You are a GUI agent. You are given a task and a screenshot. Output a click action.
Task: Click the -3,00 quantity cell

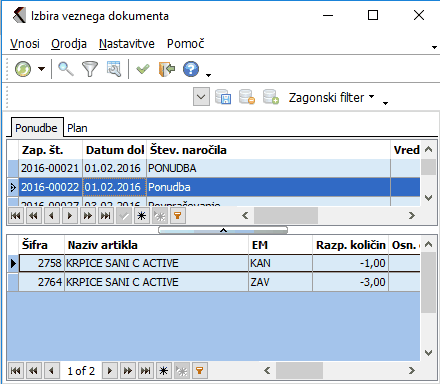(350, 282)
